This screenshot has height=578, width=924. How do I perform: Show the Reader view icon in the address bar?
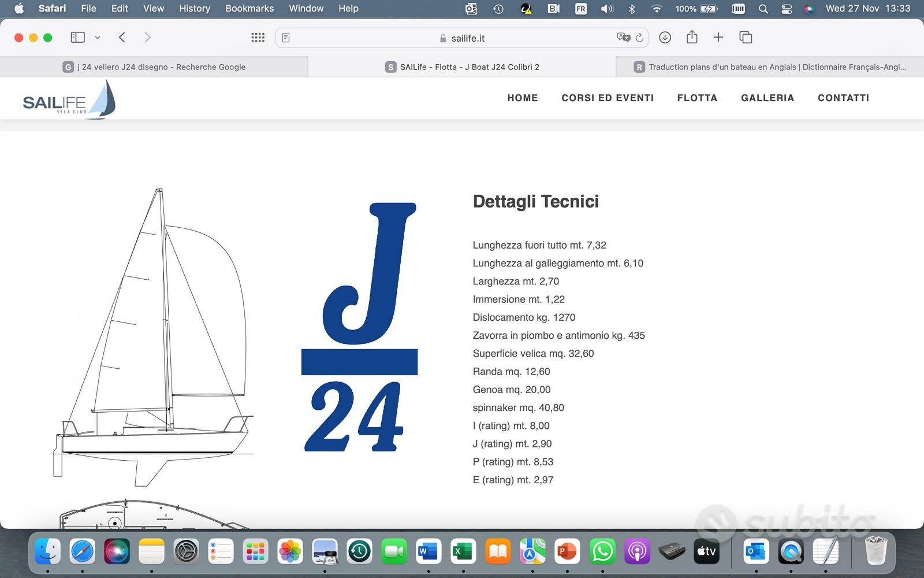click(x=286, y=38)
